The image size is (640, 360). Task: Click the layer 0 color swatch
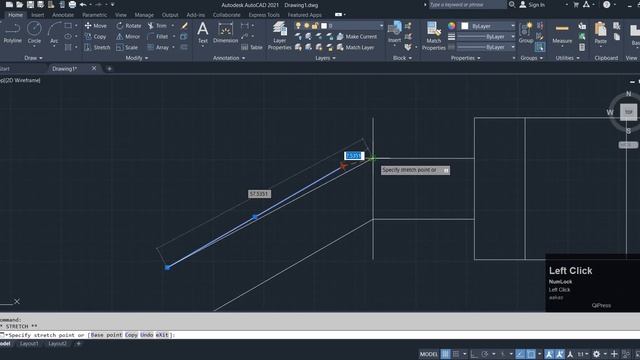coord(324,26)
